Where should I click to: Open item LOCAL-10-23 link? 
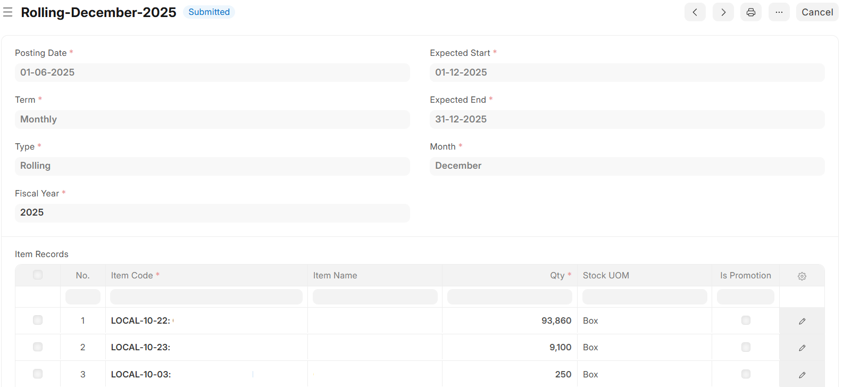pos(140,348)
